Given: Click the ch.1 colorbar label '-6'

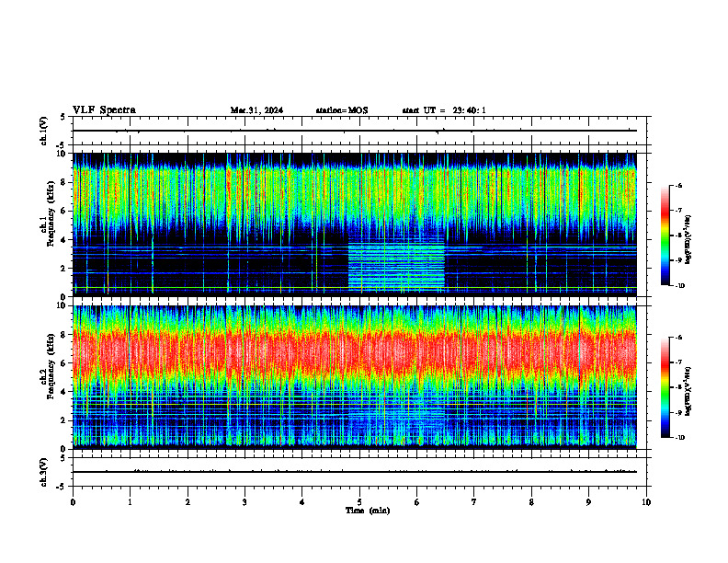Looking at the screenshot, I should [x=678, y=185].
